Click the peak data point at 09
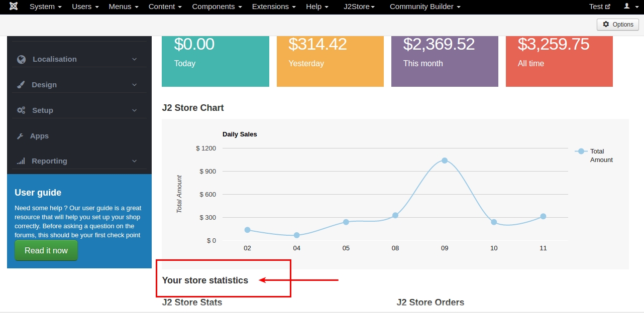644x313 pixels. click(x=445, y=161)
